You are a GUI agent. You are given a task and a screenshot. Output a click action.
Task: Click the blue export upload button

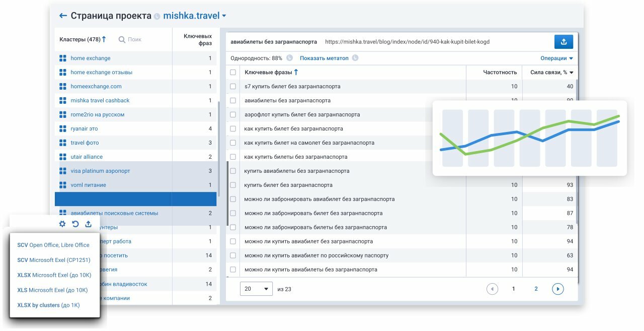point(563,42)
